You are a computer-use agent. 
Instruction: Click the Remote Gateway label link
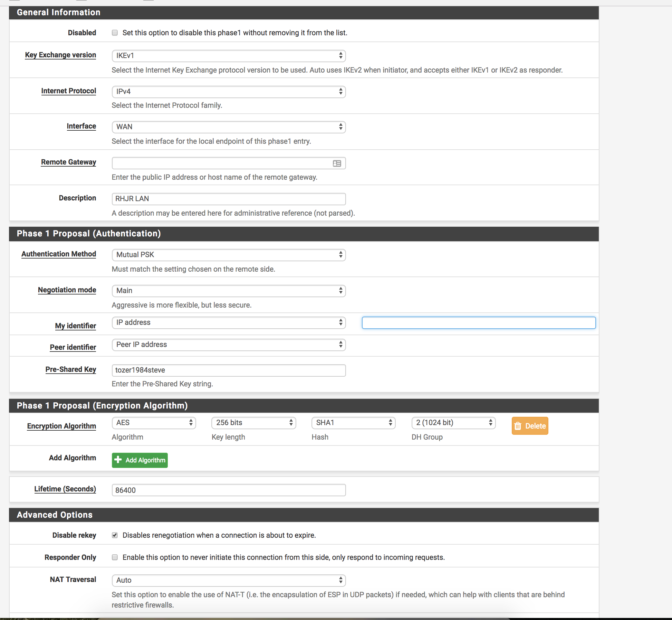coord(69,162)
